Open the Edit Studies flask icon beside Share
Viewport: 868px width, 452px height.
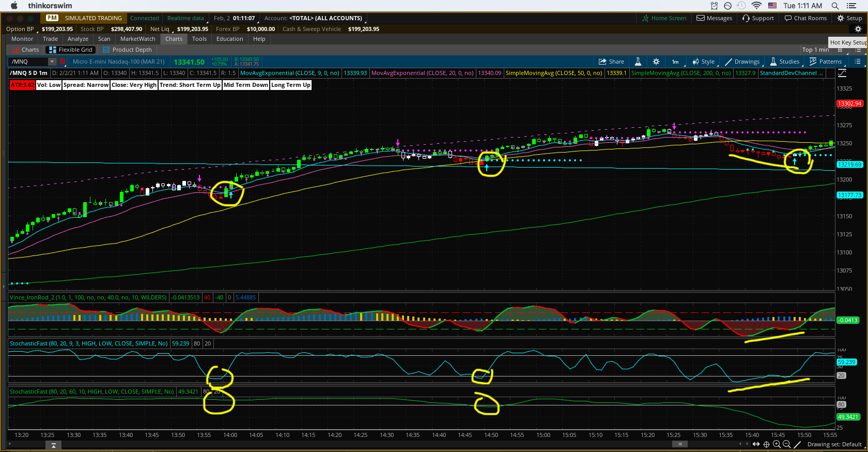click(x=638, y=62)
